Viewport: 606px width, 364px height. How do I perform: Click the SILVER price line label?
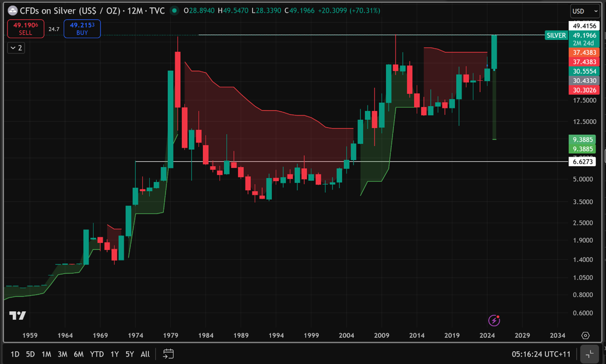click(556, 36)
